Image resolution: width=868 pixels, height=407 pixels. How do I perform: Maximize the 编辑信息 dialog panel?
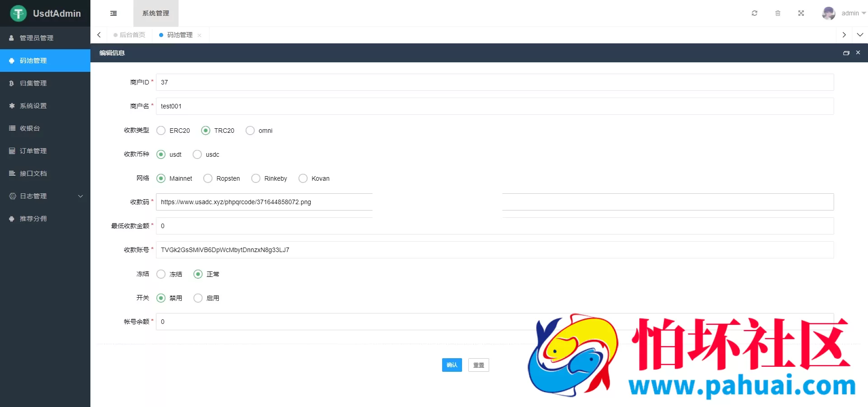[x=846, y=53]
